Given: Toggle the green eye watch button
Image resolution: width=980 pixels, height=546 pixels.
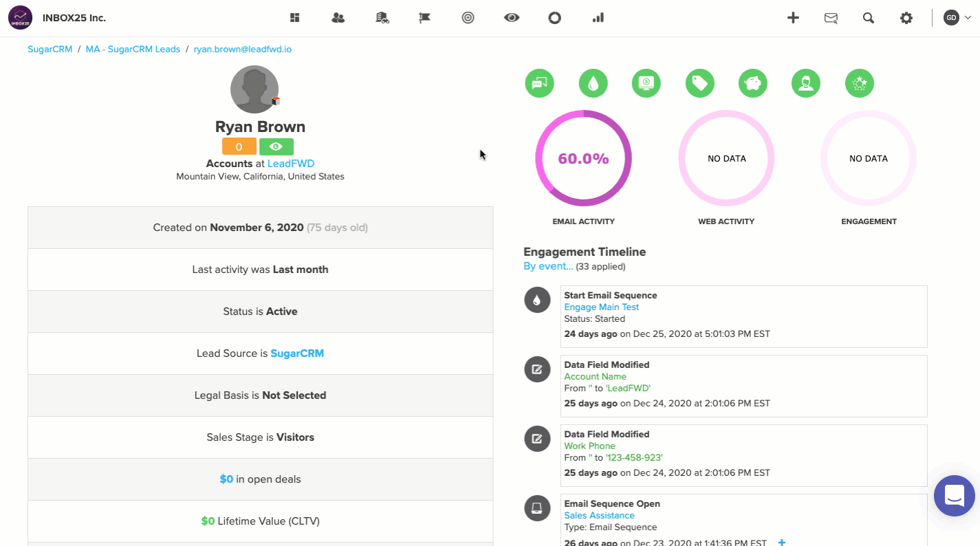Looking at the screenshot, I should tap(276, 146).
